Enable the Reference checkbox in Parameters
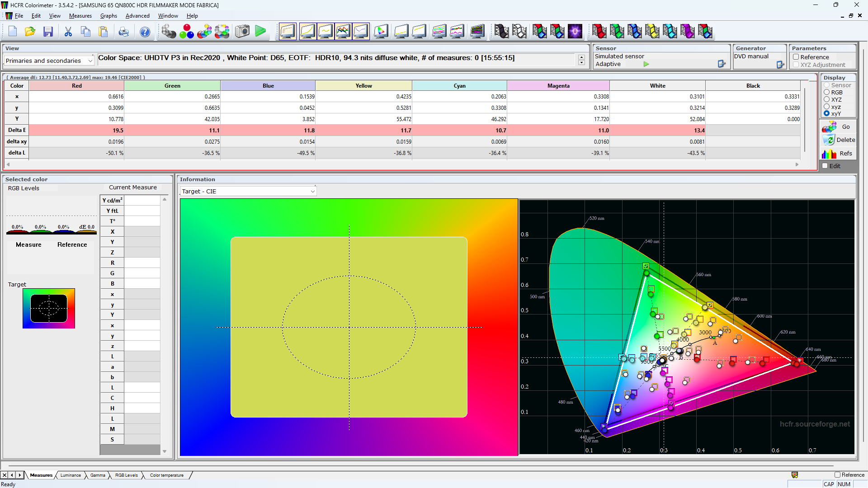Viewport: 868px width, 488px height. (x=796, y=57)
